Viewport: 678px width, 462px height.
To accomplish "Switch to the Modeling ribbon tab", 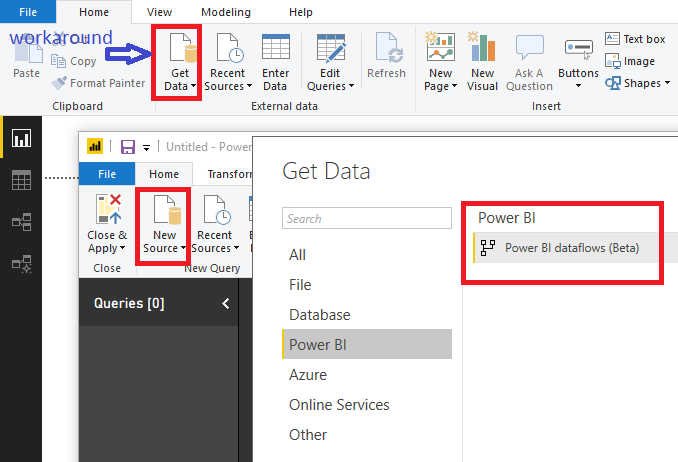I will 226,12.
